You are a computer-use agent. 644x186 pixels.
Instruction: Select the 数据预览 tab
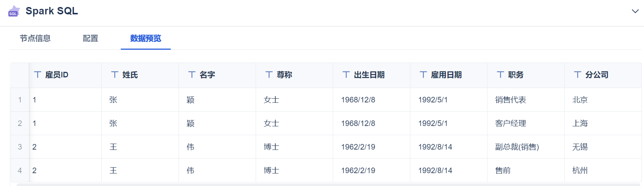click(145, 38)
